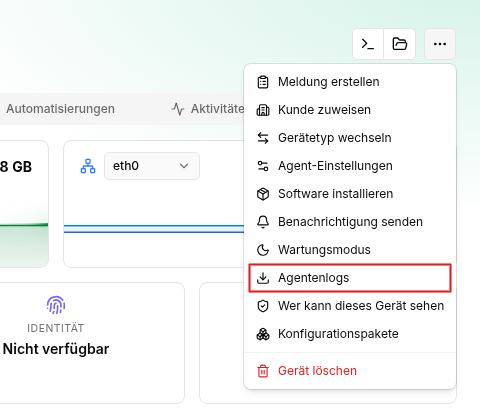Choose Software installieren menu item
The image size is (480, 416).
point(350,194)
